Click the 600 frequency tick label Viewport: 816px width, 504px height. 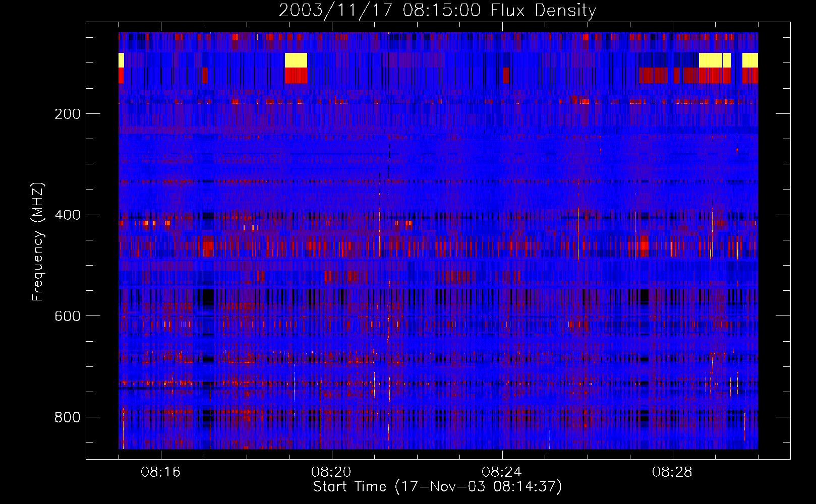(x=68, y=316)
